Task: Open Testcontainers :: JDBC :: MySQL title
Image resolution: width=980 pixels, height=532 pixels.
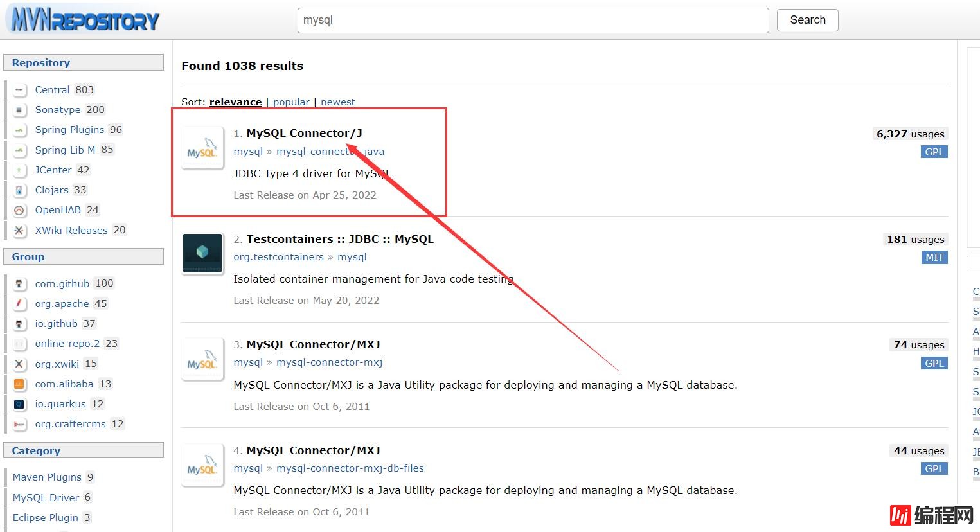Action: pyautogui.click(x=340, y=239)
